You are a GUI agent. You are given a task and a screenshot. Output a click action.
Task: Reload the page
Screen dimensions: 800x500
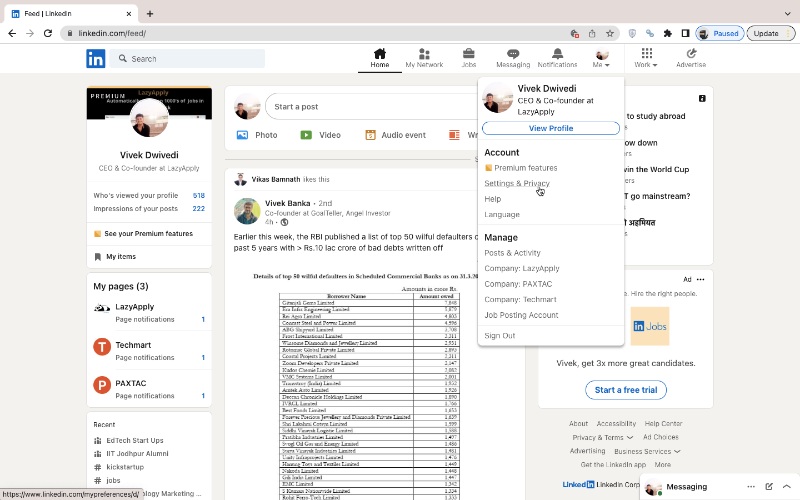pyautogui.click(x=48, y=33)
